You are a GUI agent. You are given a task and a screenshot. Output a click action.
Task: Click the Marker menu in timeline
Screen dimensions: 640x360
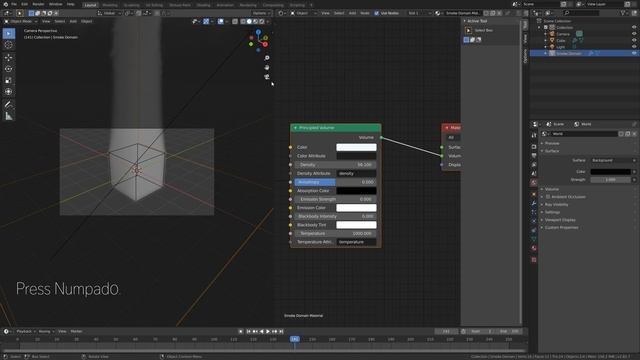pyautogui.click(x=76, y=331)
